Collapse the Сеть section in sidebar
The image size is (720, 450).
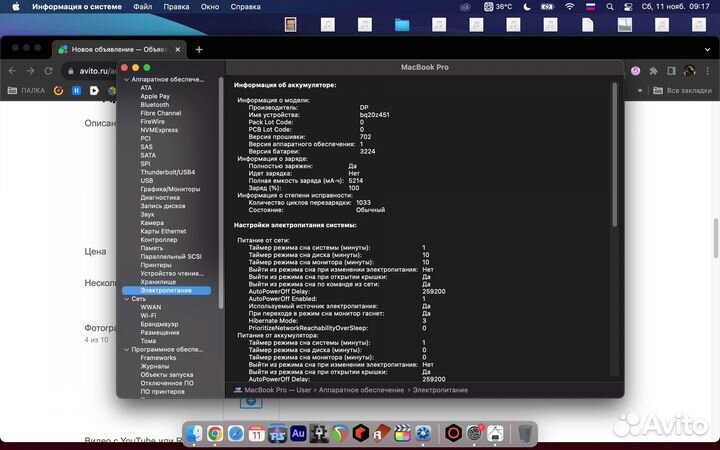pyautogui.click(x=125, y=298)
